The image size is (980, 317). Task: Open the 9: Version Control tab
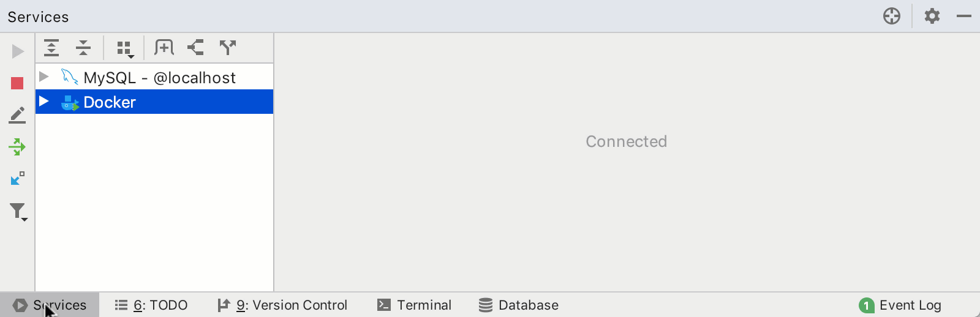[283, 305]
